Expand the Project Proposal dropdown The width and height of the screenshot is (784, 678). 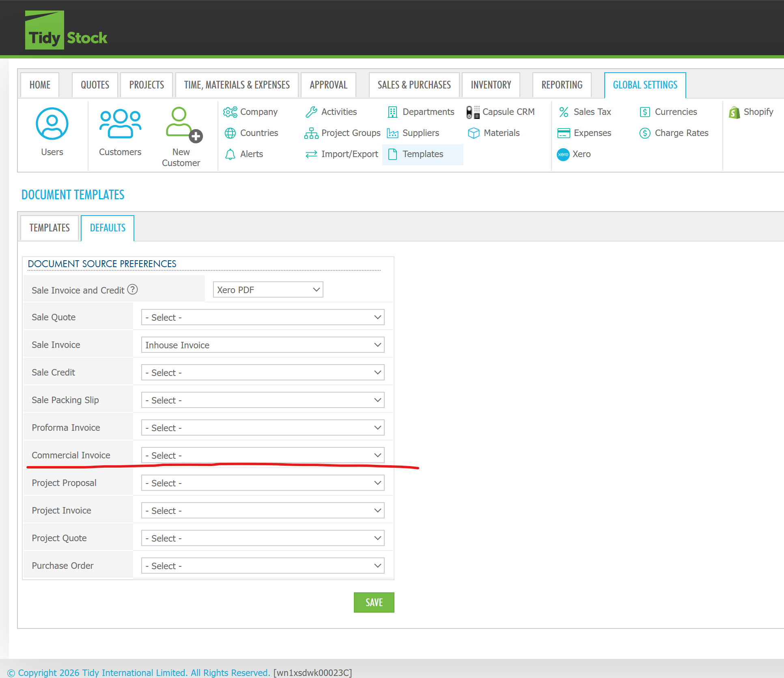(263, 483)
